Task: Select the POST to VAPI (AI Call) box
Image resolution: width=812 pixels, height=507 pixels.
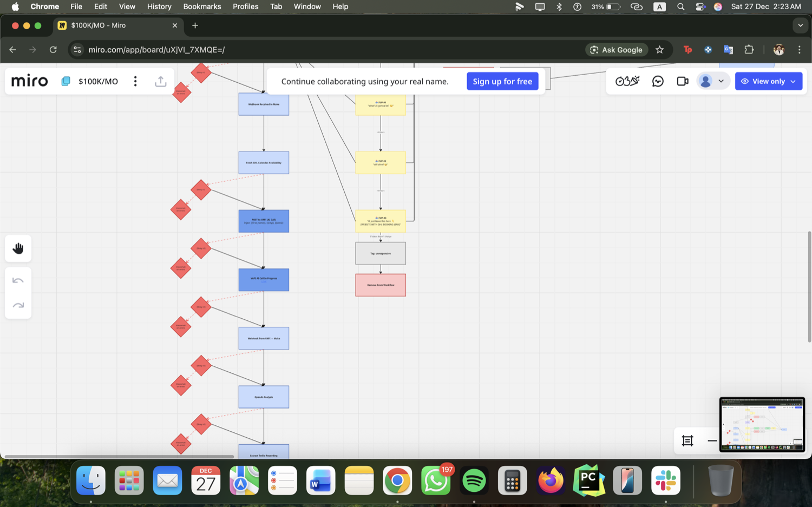Action: pos(264,221)
